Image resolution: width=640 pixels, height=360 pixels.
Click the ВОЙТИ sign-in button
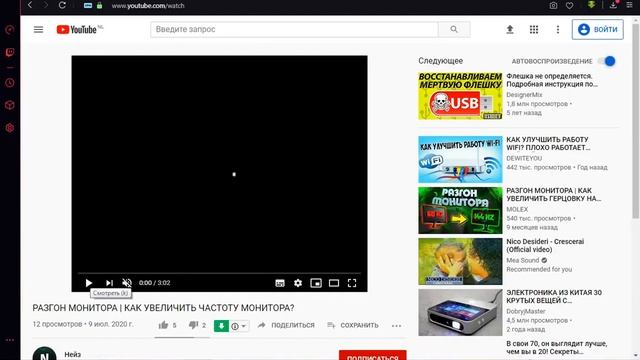pos(598,29)
